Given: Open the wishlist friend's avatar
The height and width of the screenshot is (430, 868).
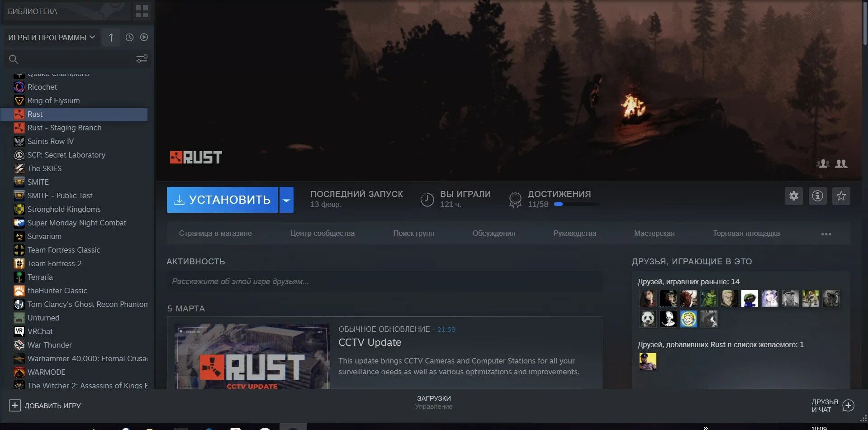Looking at the screenshot, I should [648, 361].
